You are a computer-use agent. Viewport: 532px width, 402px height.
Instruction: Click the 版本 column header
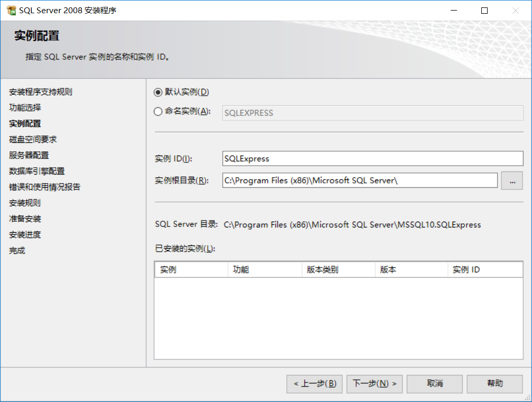(x=411, y=270)
